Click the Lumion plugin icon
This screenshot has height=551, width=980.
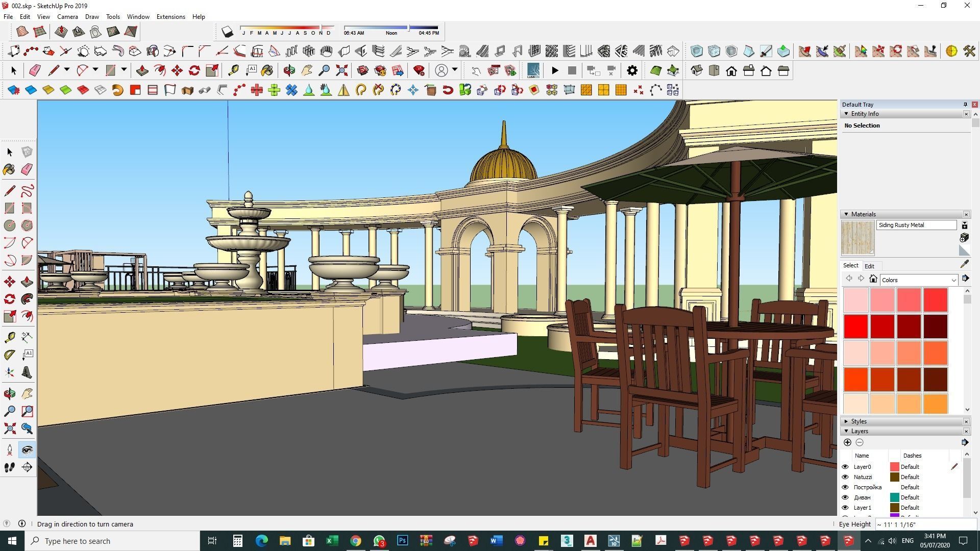point(533,70)
